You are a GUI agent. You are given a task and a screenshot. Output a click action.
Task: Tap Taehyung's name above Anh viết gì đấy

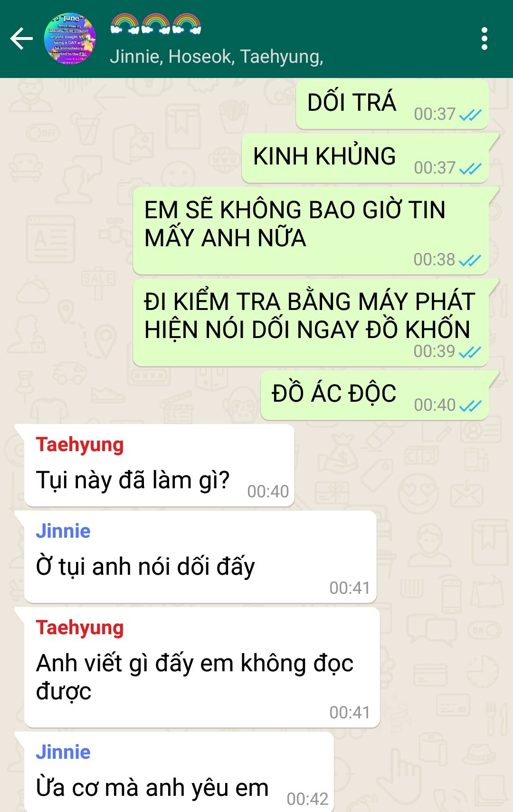[x=80, y=628]
